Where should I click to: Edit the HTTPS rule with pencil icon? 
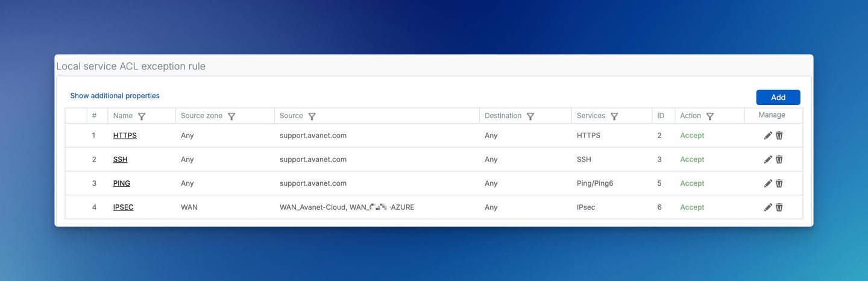click(x=768, y=136)
